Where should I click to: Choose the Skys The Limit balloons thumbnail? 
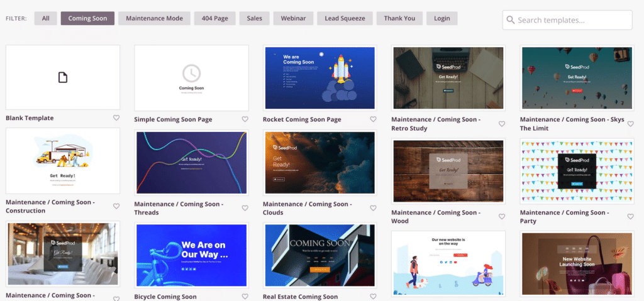(x=577, y=78)
